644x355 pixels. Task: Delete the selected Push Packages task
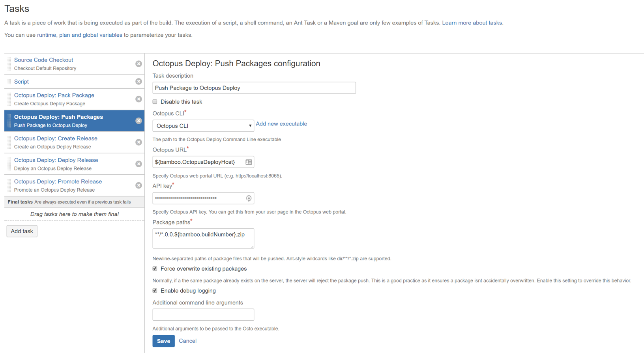tap(139, 121)
